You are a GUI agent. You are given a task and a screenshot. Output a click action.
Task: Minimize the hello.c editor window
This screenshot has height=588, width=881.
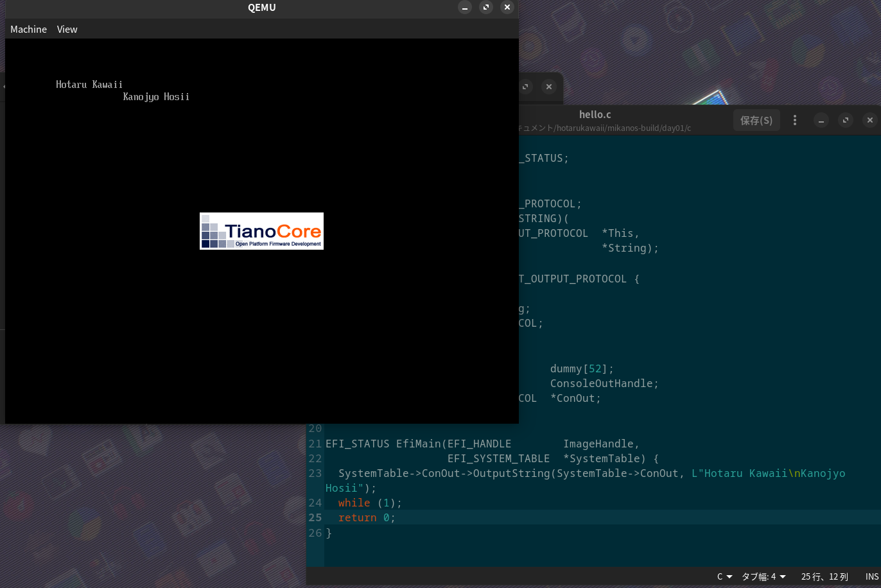pyautogui.click(x=821, y=121)
